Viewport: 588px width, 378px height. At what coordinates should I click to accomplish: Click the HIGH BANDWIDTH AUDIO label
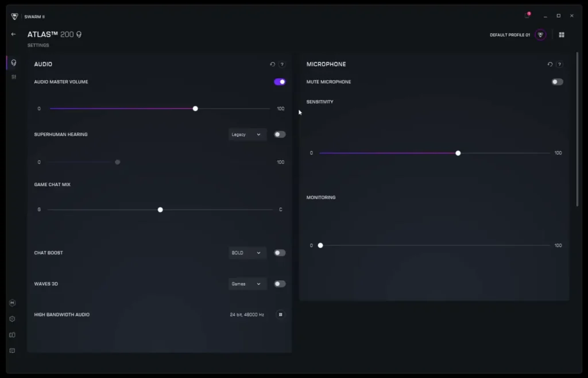(x=62, y=315)
